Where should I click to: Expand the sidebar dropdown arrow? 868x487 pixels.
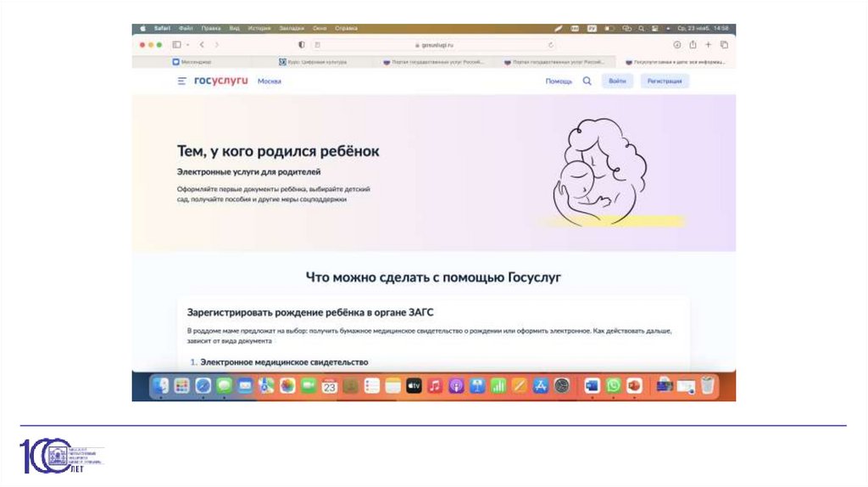[187, 45]
